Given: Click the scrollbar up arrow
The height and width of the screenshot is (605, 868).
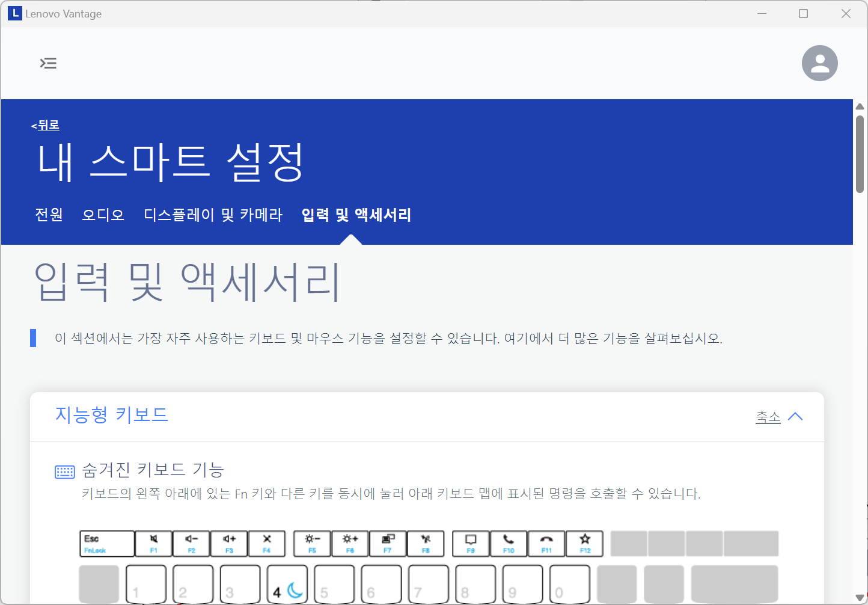Looking at the screenshot, I should [x=860, y=106].
